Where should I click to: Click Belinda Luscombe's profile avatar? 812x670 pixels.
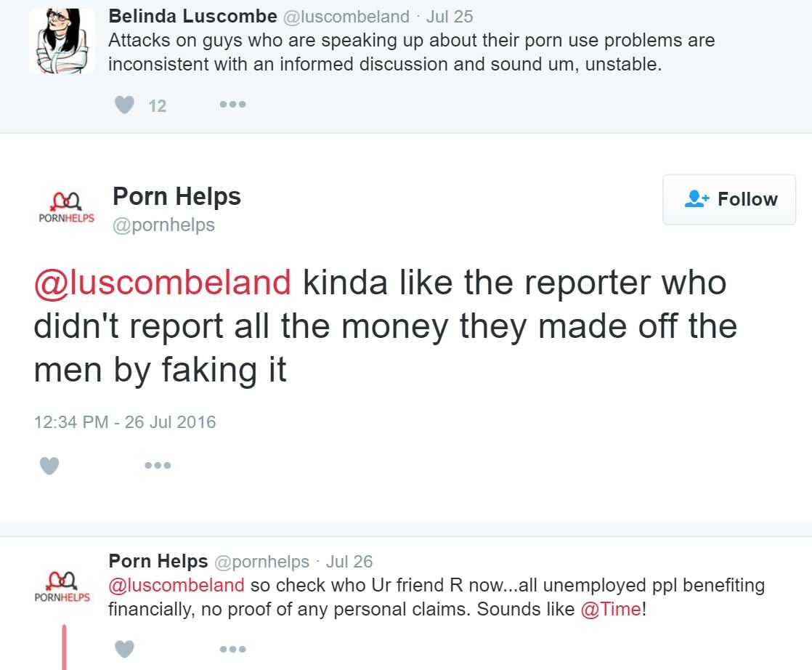(62, 41)
